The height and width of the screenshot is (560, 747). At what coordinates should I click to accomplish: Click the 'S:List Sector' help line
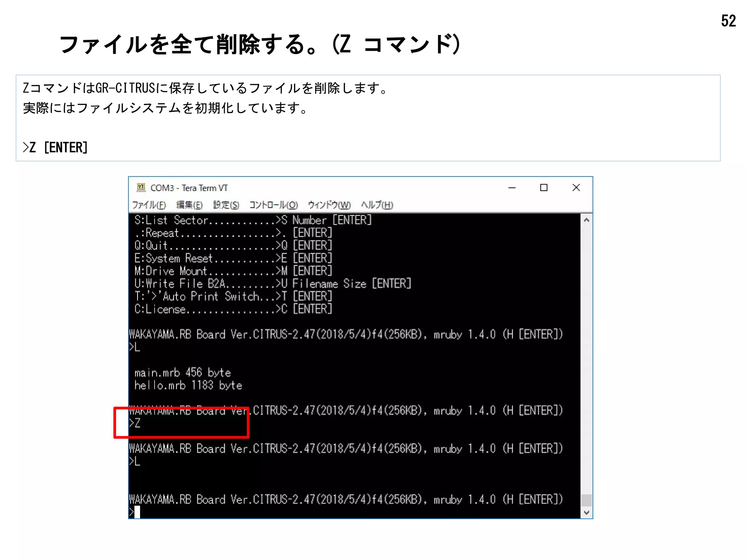(x=253, y=220)
